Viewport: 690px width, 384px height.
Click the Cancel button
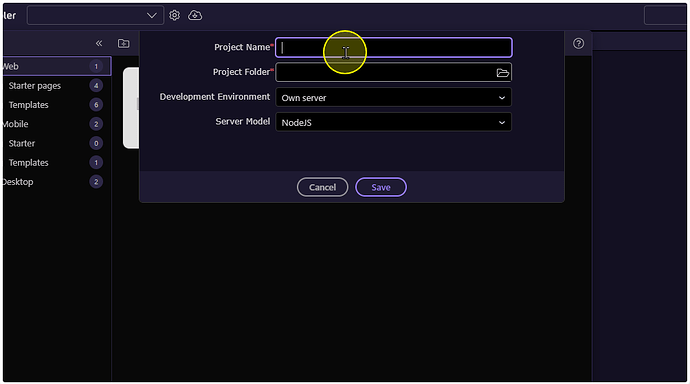click(x=323, y=187)
